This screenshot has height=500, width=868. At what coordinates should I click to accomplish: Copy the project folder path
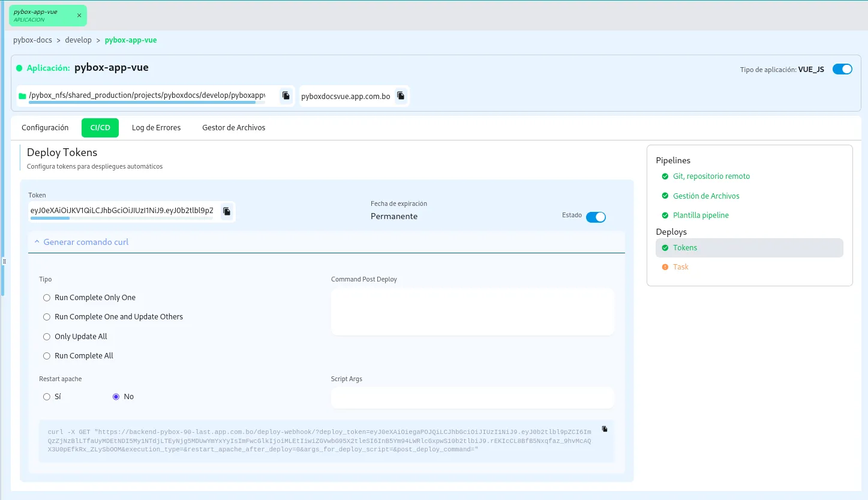click(286, 95)
